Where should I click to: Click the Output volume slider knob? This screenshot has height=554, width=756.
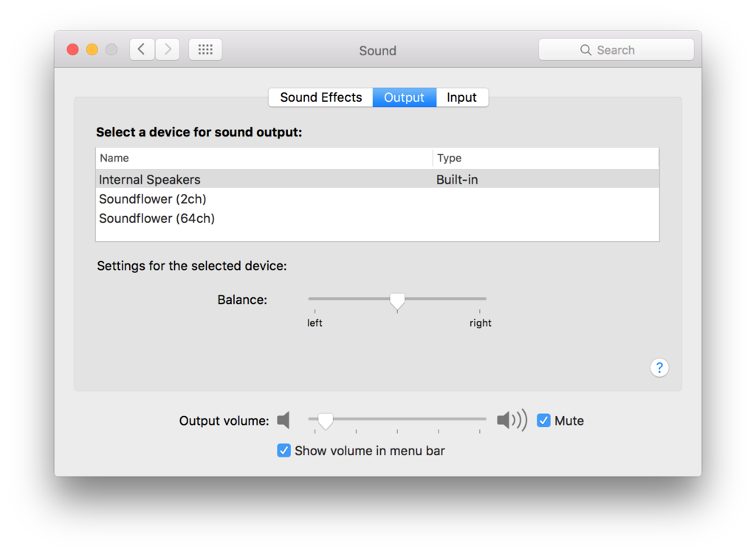[x=326, y=420]
